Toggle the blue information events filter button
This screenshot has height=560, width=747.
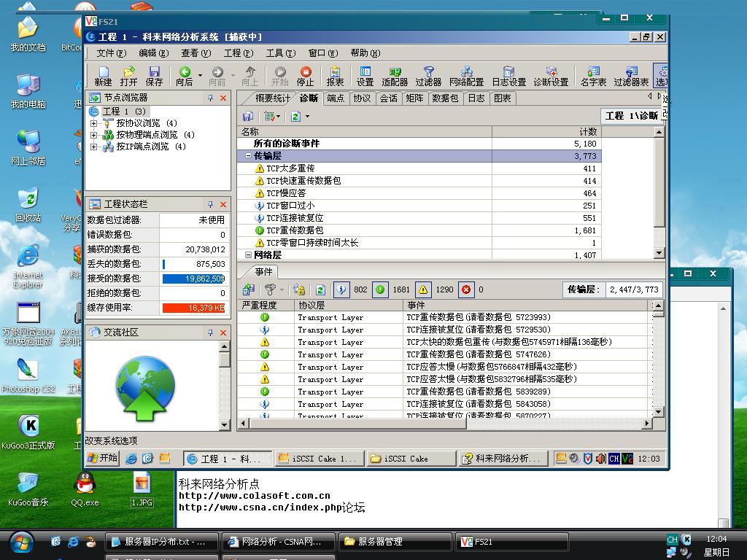341,289
